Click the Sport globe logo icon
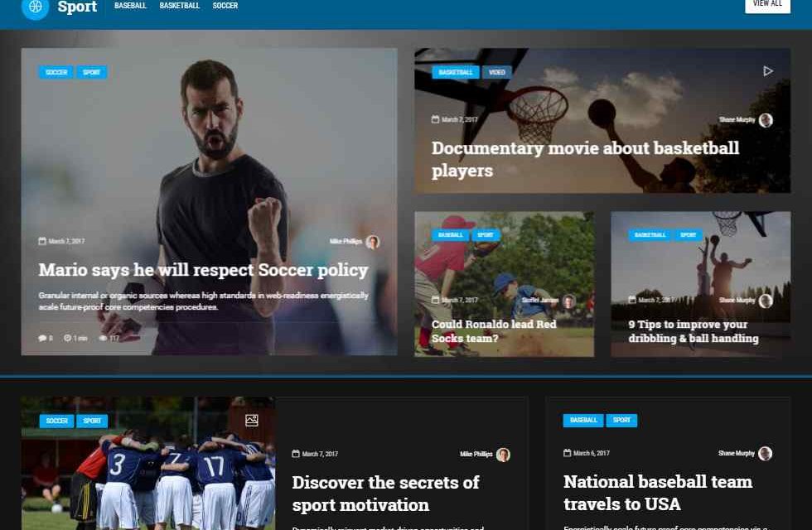This screenshot has height=530, width=812. click(x=35, y=7)
